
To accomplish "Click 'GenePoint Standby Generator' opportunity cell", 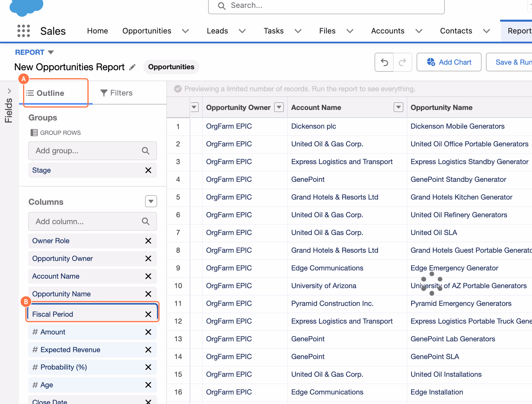I will click(x=458, y=180).
